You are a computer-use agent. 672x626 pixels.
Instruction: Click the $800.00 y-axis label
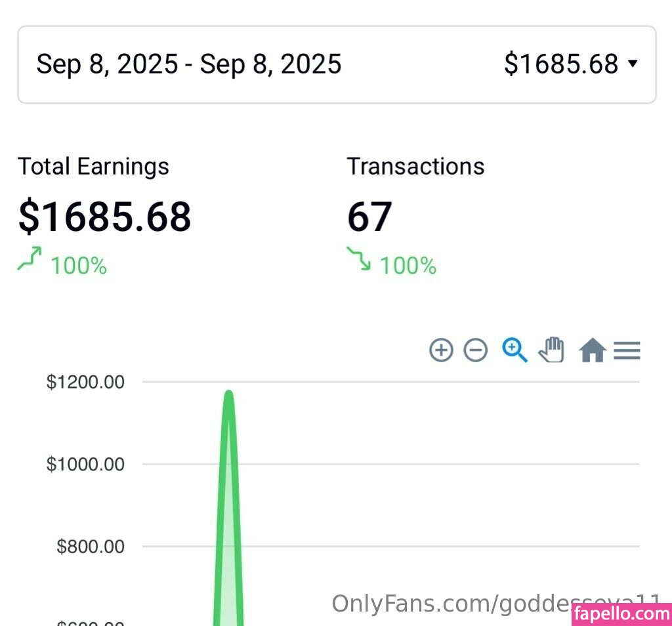click(x=91, y=547)
